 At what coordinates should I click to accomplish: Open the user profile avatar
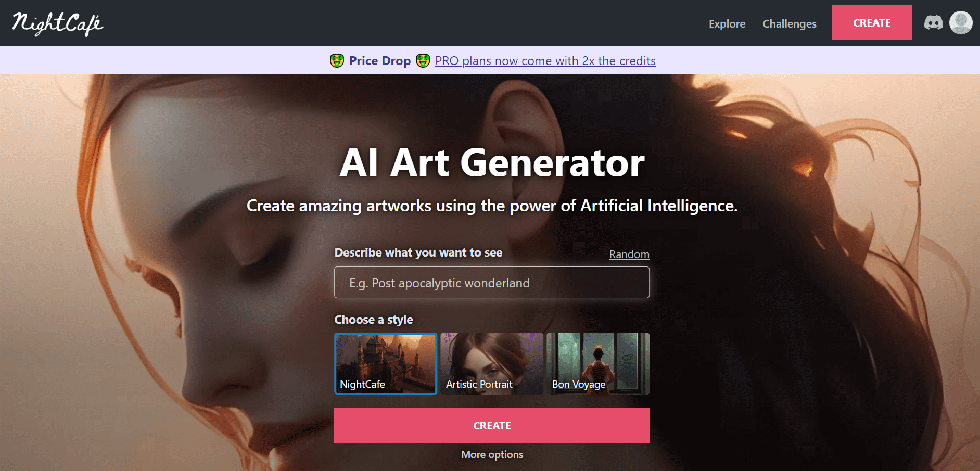[961, 23]
